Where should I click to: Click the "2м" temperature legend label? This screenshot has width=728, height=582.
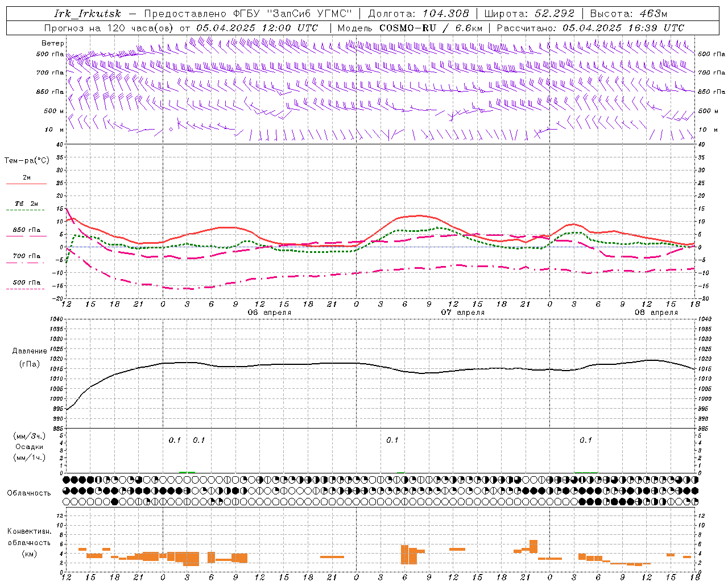tap(27, 177)
